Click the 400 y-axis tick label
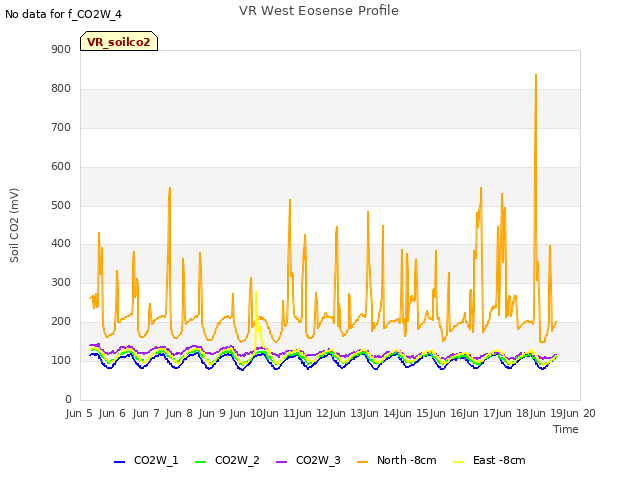640x480 pixels. (61, 244)
